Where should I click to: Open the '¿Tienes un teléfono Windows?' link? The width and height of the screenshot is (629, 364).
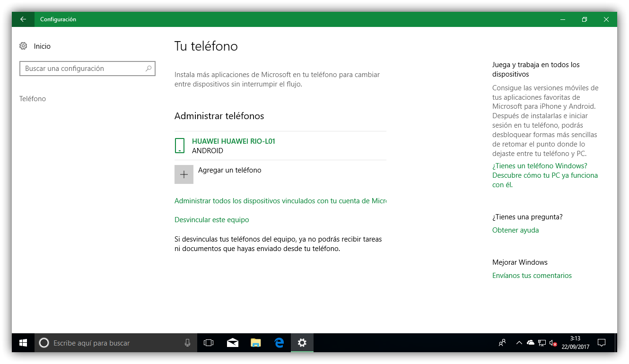pos(545,175)
